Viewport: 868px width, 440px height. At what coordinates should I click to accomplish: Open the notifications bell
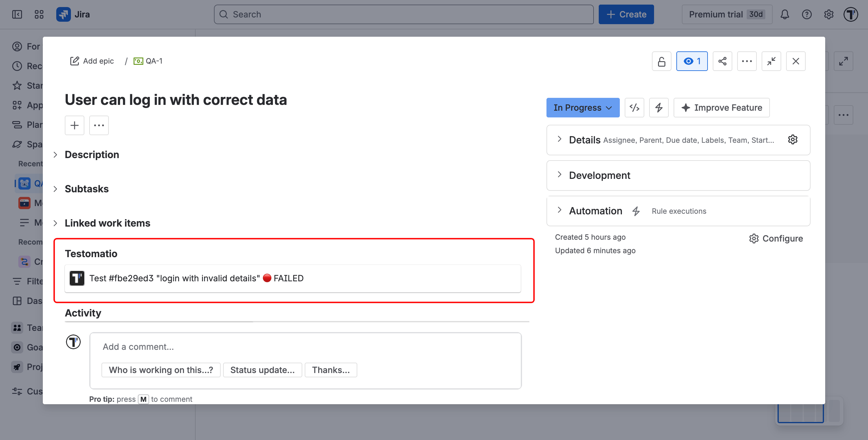(x=785, y=14)
